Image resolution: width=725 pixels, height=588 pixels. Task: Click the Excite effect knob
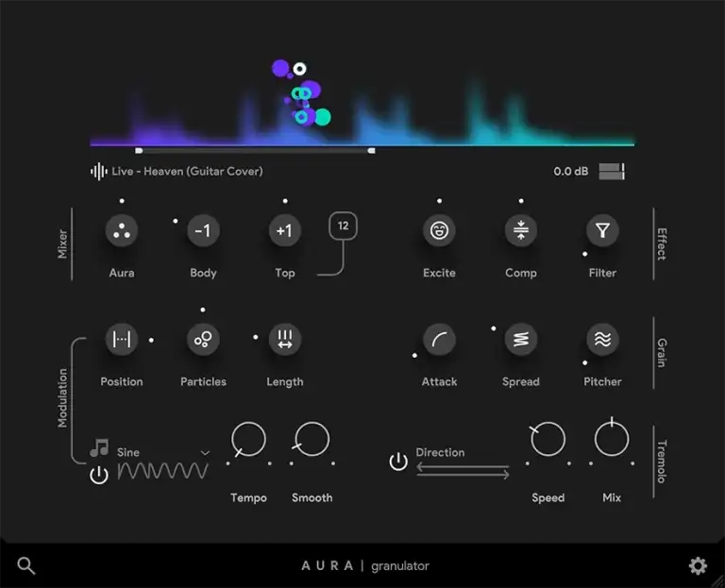439,230
